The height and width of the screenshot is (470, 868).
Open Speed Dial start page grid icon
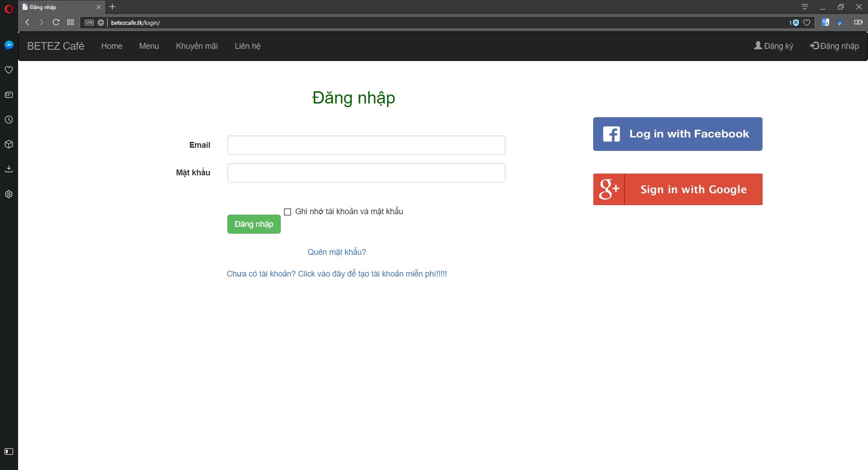tap(71, 22)
